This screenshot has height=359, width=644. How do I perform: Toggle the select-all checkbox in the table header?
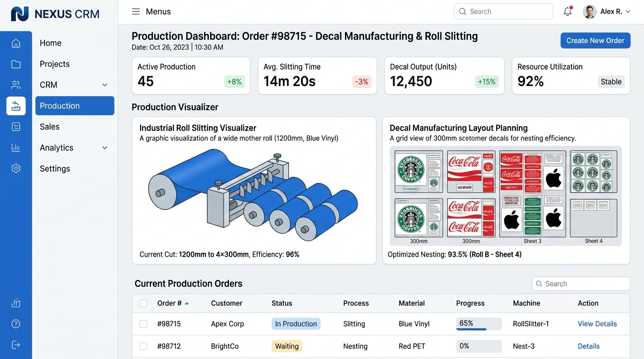point(143,303)
